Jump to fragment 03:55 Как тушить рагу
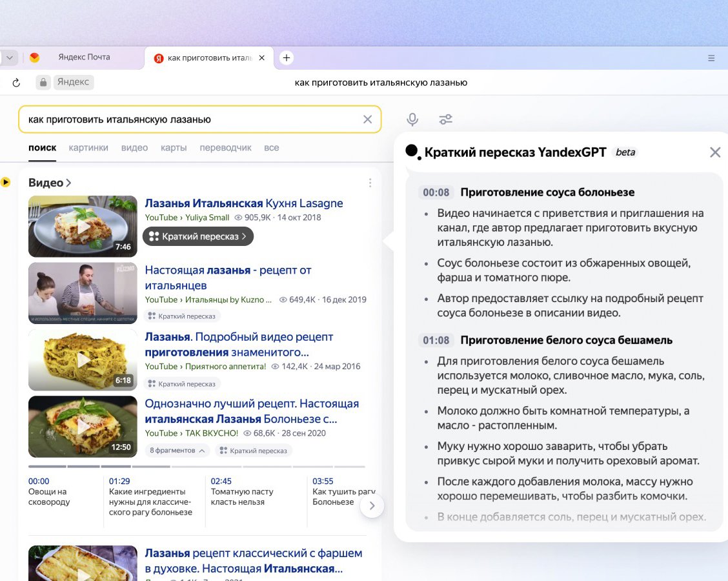728x581 pixels. pyautogui.click(x=343, y=492)
